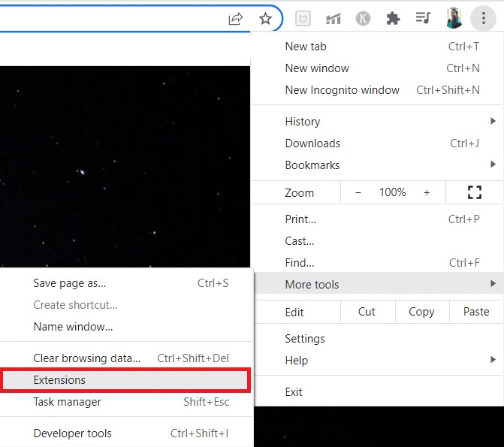Select Clear browsing data... option
This screenshot has width=504, height=447.
(126, 358)
